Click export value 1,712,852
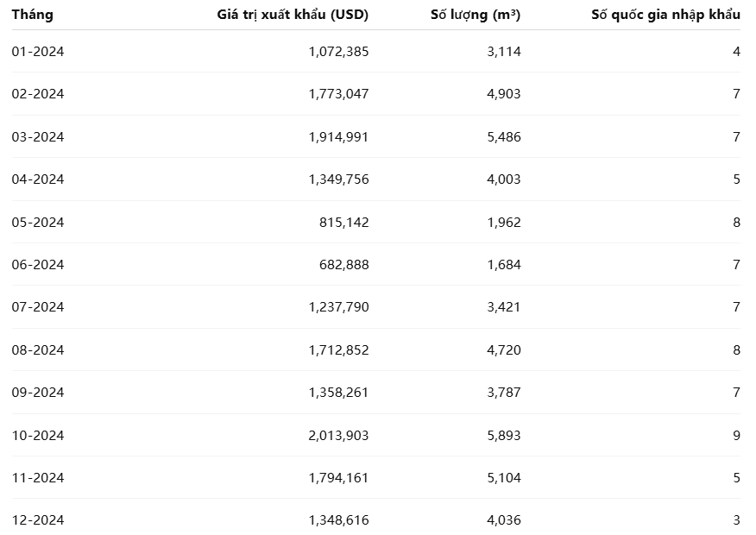Image resolution: width=756 pixels, height=535 pixels. tap(338, 350)
